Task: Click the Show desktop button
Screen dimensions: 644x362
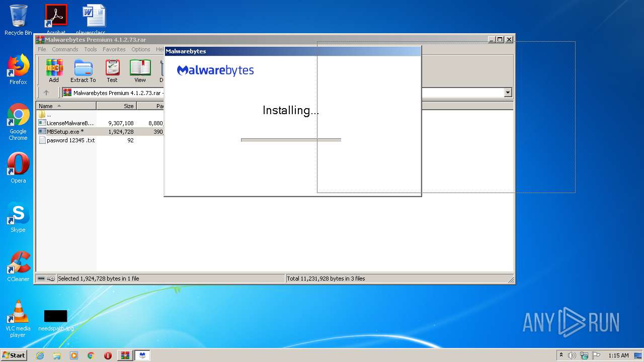Action: pyautogui.click(x=638, y=355)
